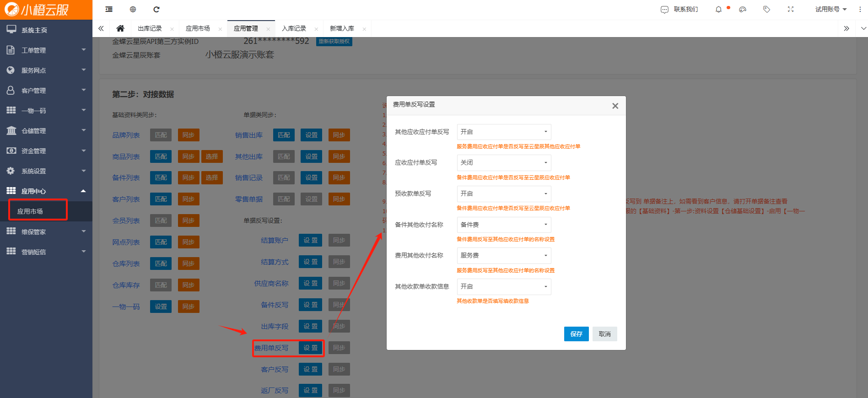The height and width of the screenshot is (398, 868).
Task: Click the tab scroll left double-arrow
Action: [x=101, y=28]
